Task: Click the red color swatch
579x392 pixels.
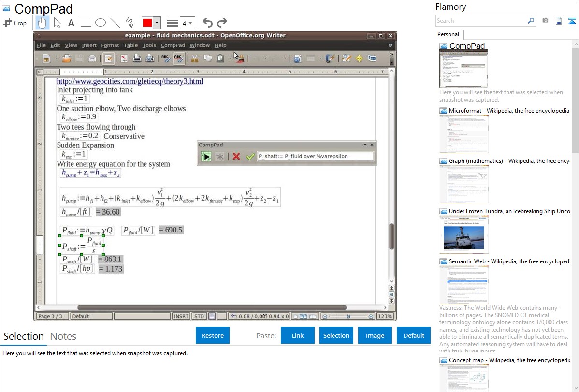Action: coord(147,23)
